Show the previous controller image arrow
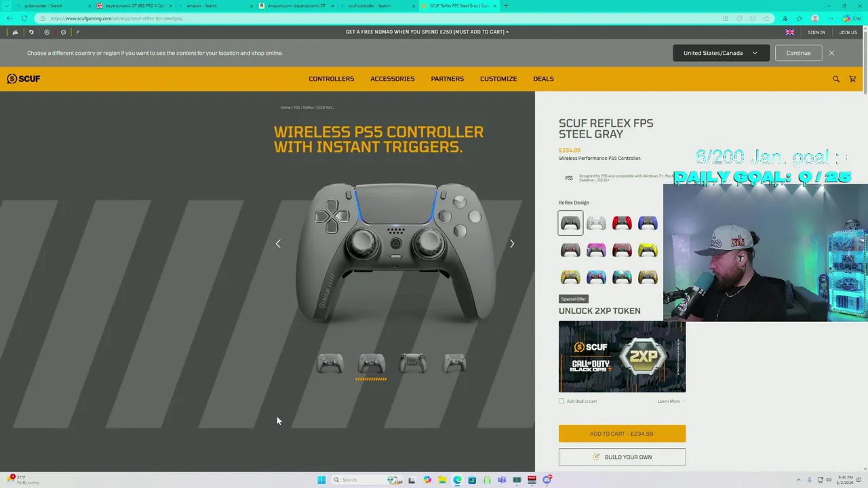The height and width of the screenshot is (488, 868). point(278,244)
